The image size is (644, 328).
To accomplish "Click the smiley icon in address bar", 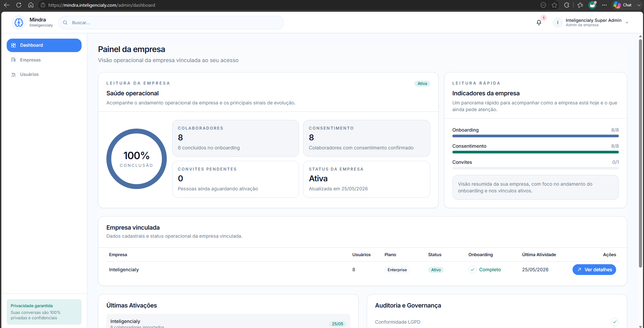I will coord(543,5).
